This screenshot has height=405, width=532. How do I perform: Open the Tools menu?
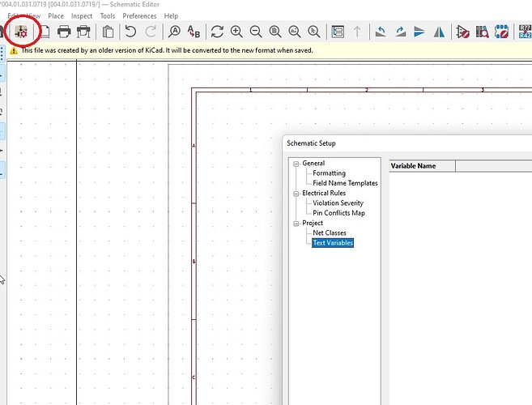tap(108, 16)
